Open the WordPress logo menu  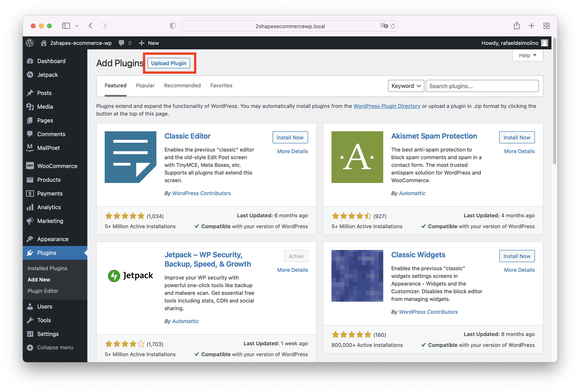pos(30,43)
